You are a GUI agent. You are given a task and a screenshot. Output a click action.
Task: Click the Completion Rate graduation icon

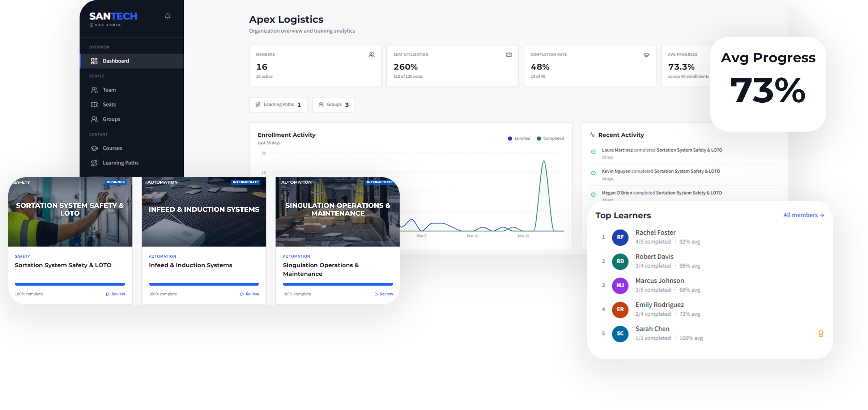click(646, 55)
